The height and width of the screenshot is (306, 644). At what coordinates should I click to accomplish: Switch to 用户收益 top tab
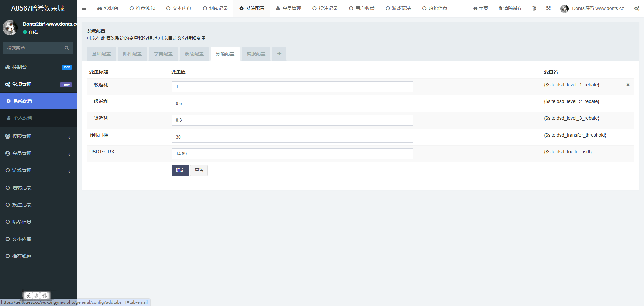(x=362, y=8)
